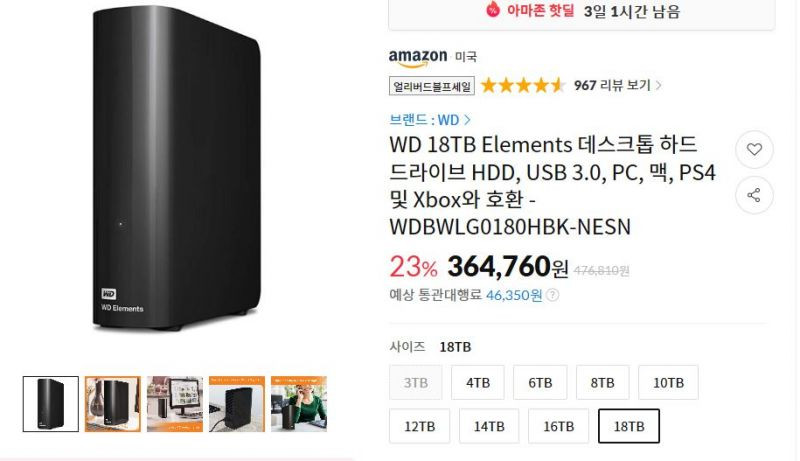Click the star rating icons

pyautogui.click(x=523, y=85)
